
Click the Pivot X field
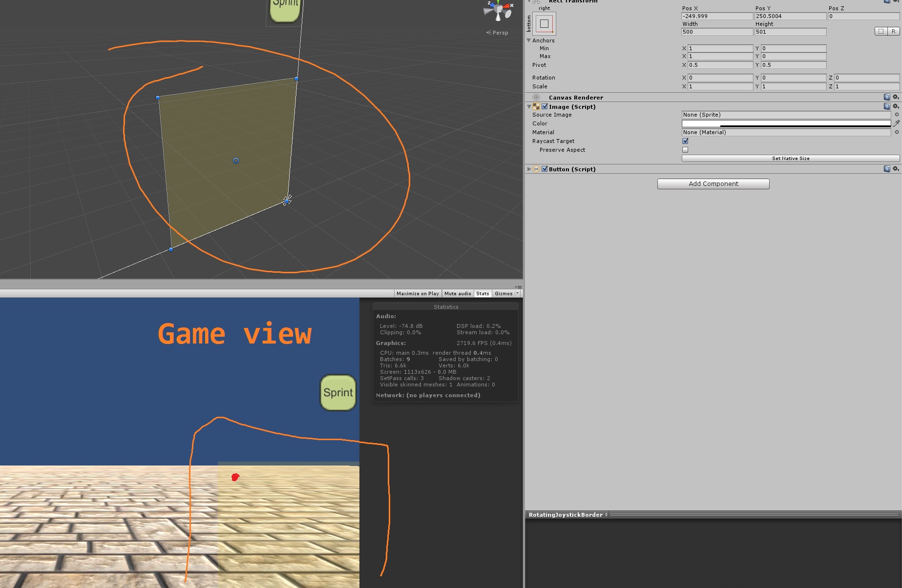[x=720, y=65]
